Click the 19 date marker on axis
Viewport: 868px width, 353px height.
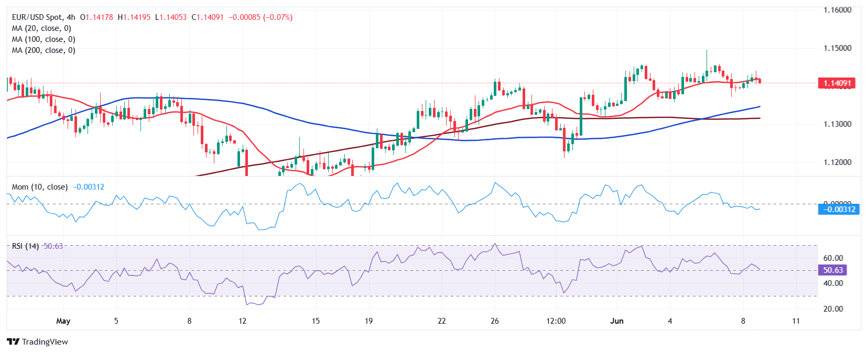click(x=368, y=321)
